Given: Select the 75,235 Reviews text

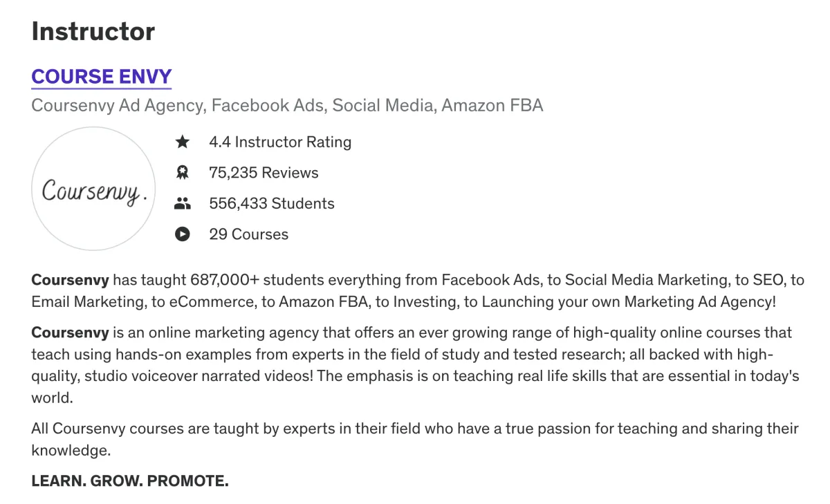Looking at the screenshot, I should coord(264,173).
